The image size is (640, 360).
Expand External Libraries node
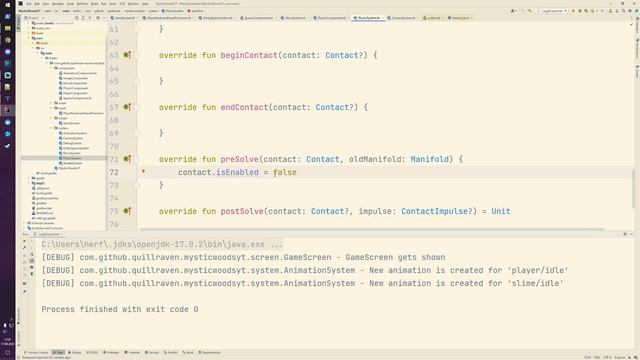(x=24, y=223)
